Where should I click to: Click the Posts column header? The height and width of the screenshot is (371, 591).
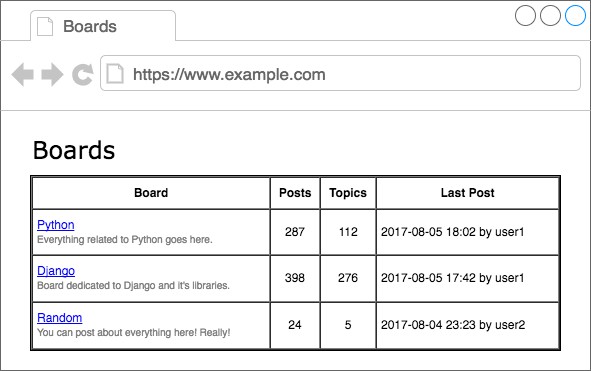[x=295, y=193]
